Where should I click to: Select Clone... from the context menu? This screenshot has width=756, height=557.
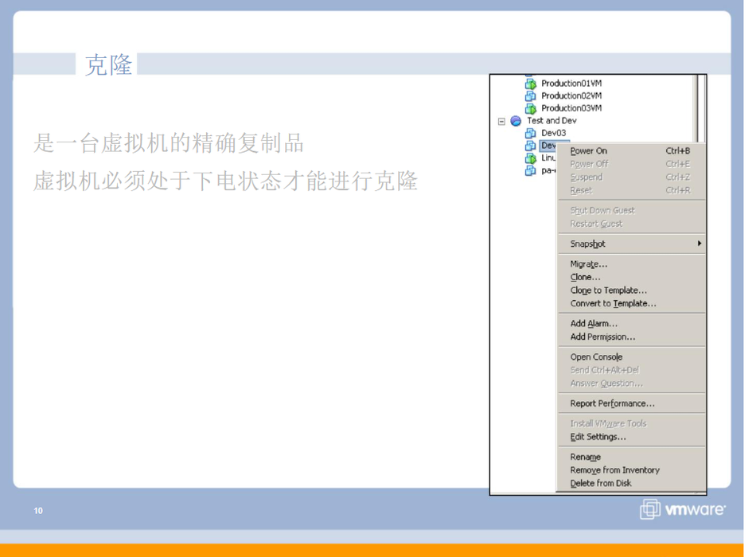pos(585,278)
